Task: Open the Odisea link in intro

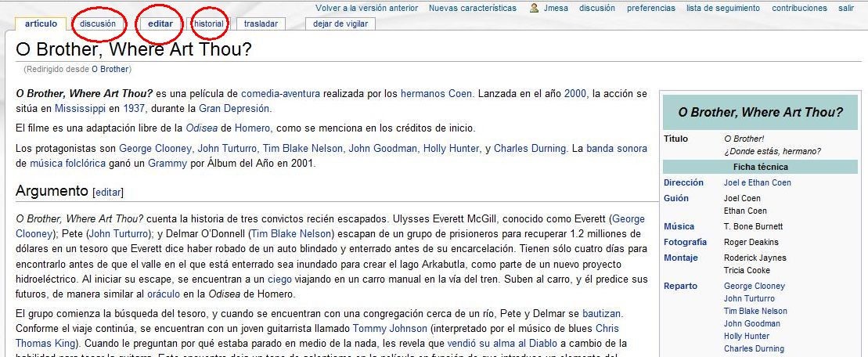Action: tap(201, 128)
